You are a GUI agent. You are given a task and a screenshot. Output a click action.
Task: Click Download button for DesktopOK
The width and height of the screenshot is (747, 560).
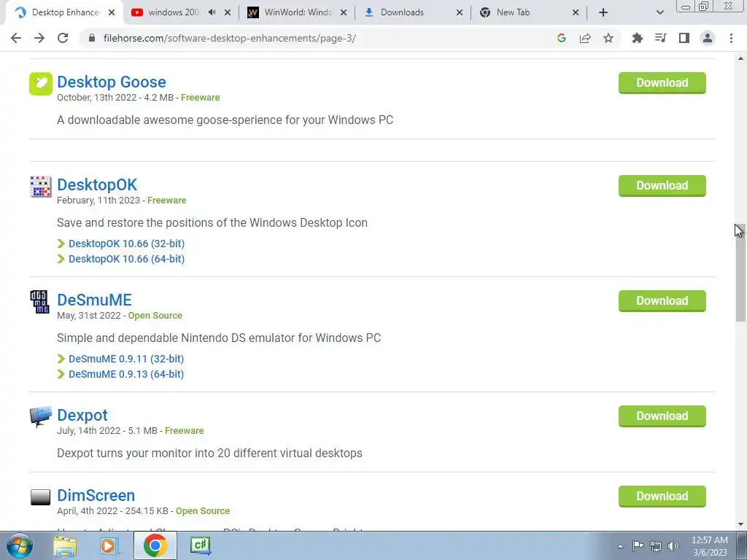[662, 186]
